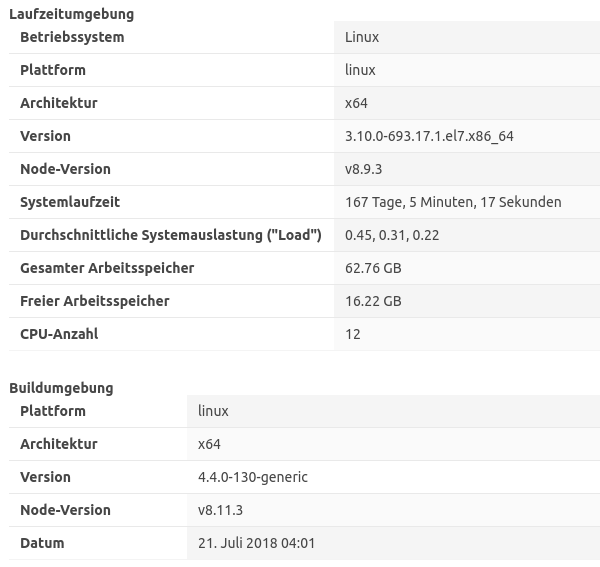Click the build Node-Version value v8.11.3

(221, 510)
